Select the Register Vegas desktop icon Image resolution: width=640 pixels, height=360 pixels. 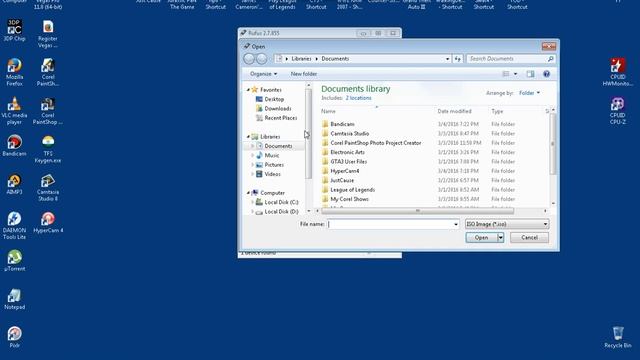click(x=48, y=33)
